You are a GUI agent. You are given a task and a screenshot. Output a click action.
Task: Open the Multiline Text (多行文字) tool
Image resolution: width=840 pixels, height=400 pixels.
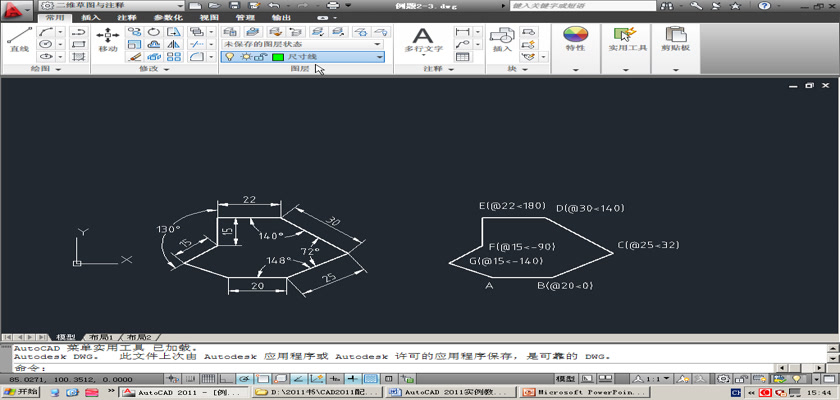pos(423,40)
